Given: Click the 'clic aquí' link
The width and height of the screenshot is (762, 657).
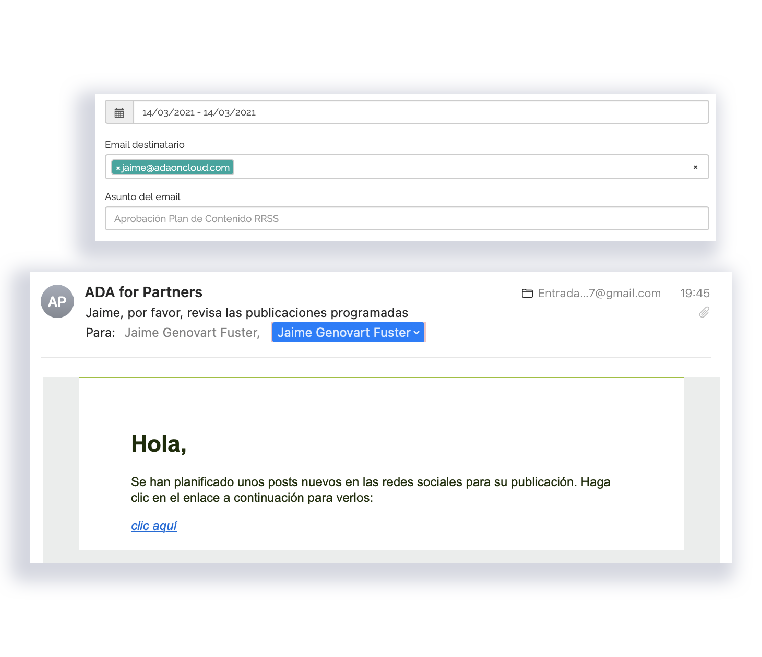Looking at the screenshot, I should [154, 526].
